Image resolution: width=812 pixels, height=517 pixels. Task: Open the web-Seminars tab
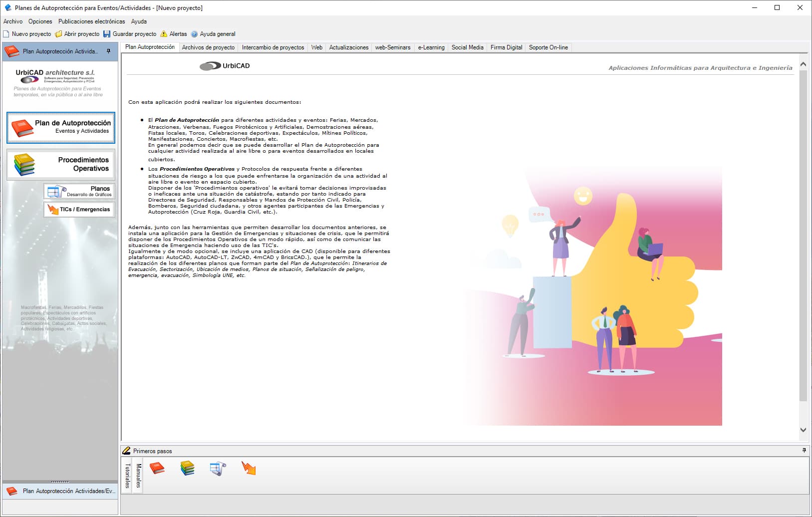pyautogui.click(x=393, y=47)
